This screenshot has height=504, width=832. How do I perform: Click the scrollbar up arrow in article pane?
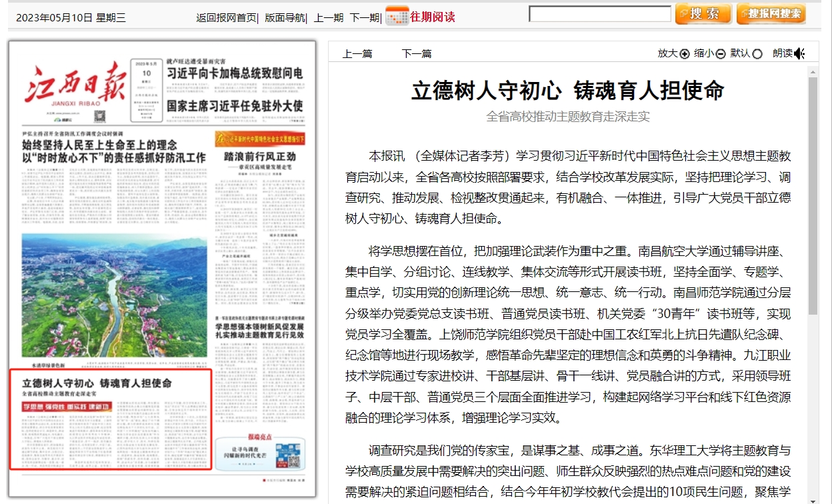click(x=813, y=71)
